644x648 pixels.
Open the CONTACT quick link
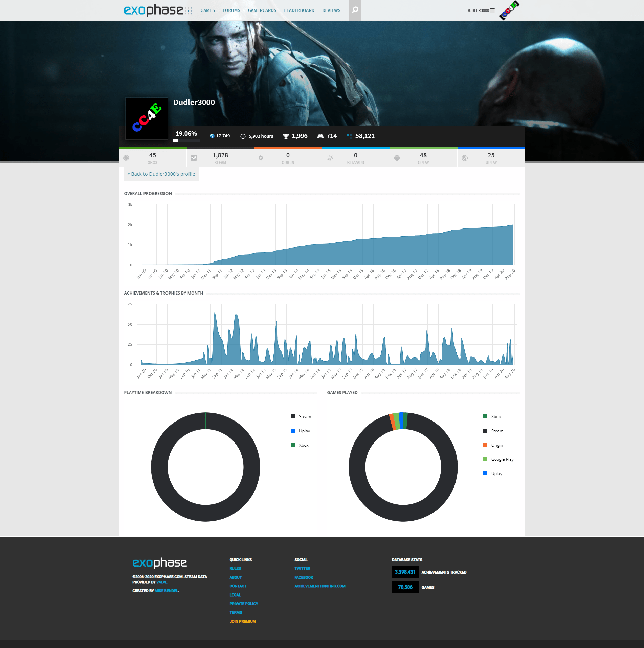[x=238, y=586]
